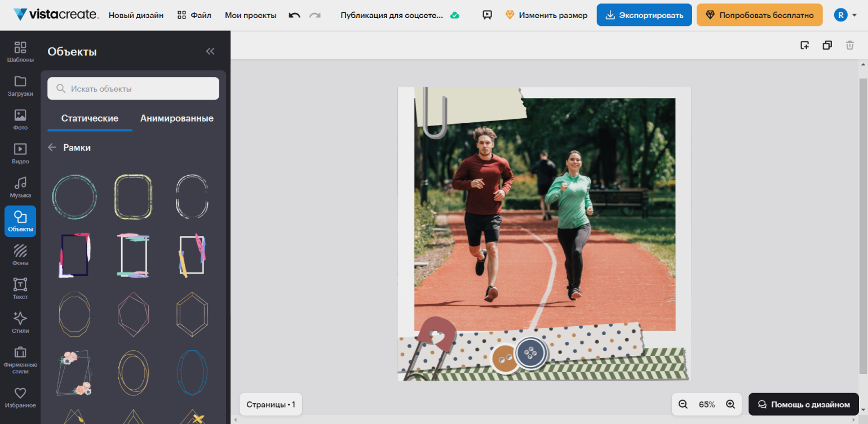Go back from Рамки with arrow
The width and height of the screenshot is (868, 424).
[52, 147]
